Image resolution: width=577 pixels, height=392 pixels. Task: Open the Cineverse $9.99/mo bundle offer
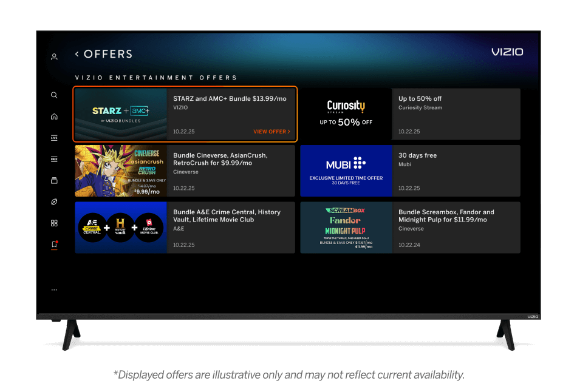[185, 171]
